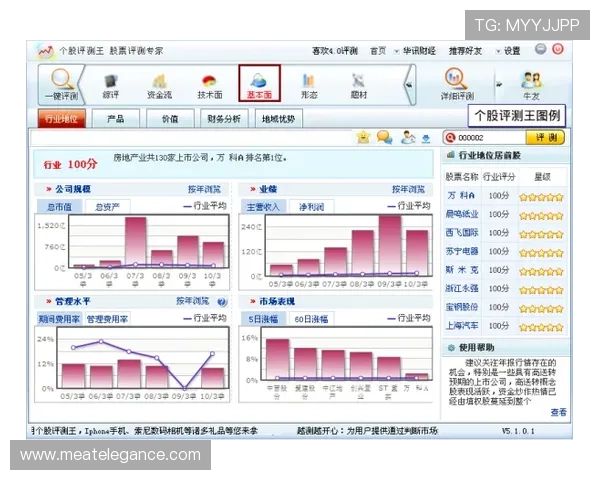Click 按年浏览 in 管理水平 panel
Viewport: 600px width, 480px height.
(193, 301)
